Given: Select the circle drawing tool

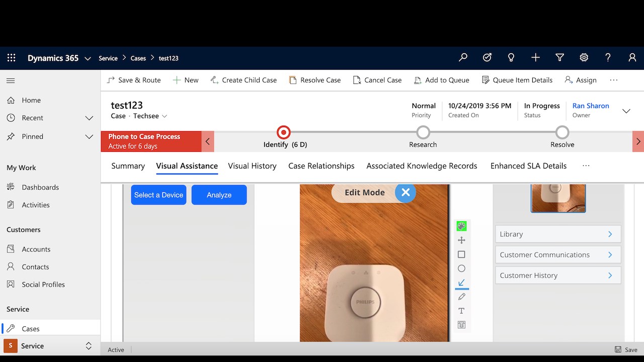Looking at the screenshot, I should pyautogui.click(x=461, y=268).
